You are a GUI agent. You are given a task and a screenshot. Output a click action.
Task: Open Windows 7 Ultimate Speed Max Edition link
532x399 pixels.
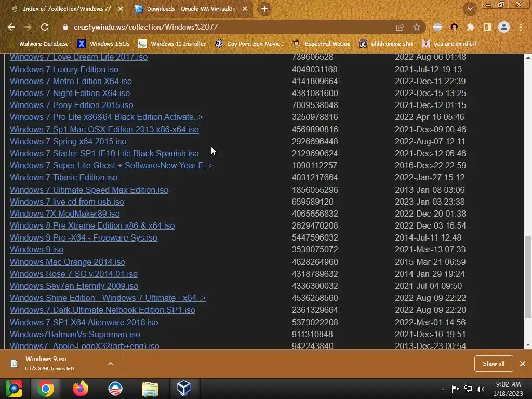[x=89, y=190]
